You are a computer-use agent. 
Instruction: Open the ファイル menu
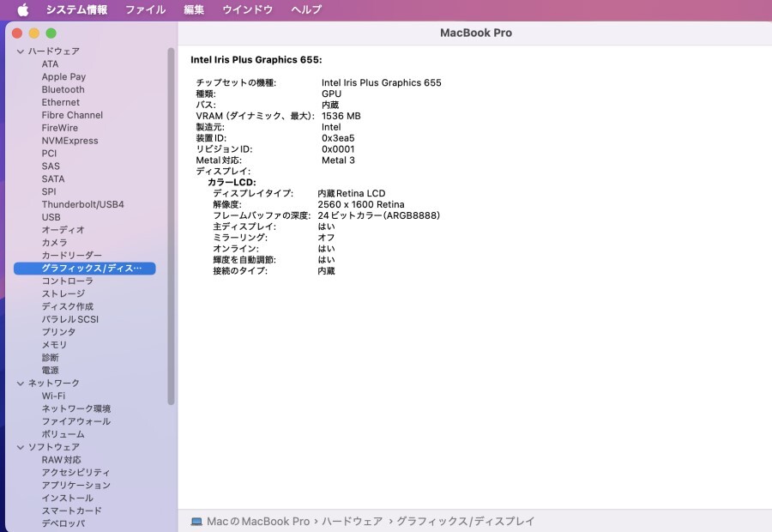tap(145, 9)
